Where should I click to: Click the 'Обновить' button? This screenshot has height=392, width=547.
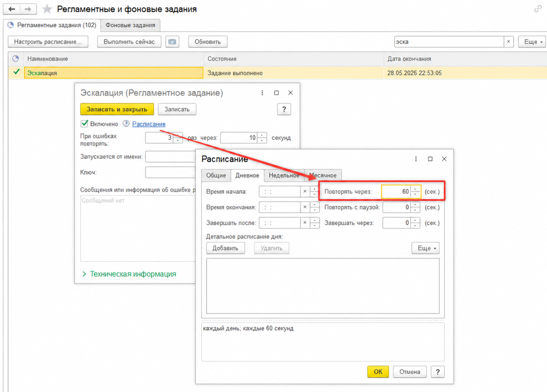(x=208, y=42)
